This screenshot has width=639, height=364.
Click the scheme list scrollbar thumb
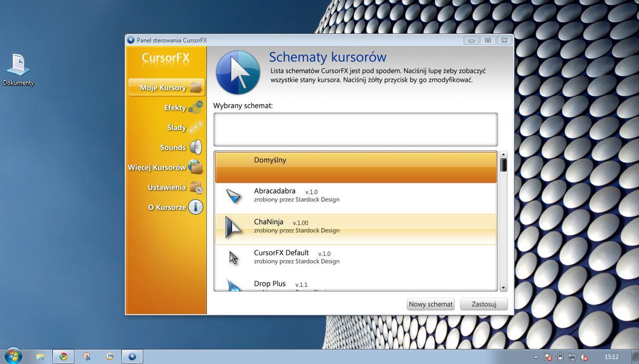503,165
